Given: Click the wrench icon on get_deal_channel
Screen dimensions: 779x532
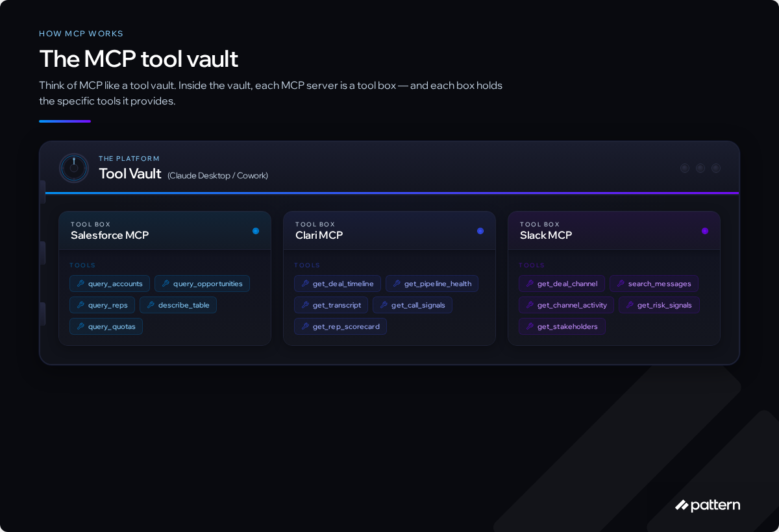Looking at the screenshot, I should pos(530,284).
